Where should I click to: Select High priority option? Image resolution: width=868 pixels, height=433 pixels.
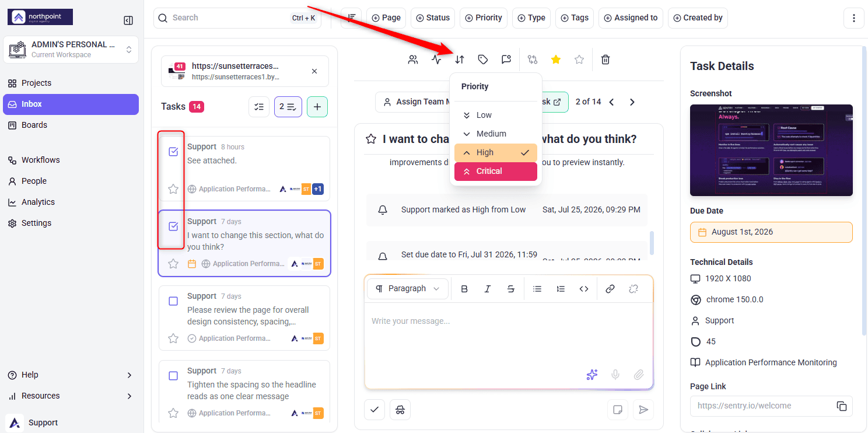pos(496,152)
